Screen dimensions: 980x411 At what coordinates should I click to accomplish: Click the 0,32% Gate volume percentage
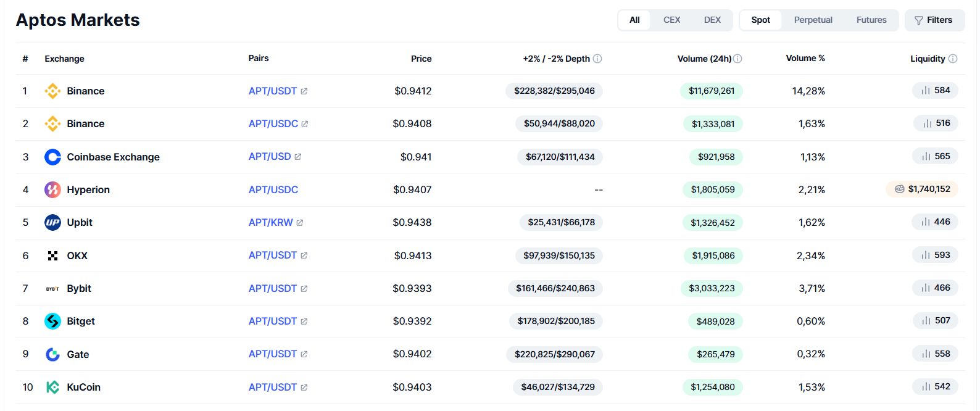pos(811,354)
